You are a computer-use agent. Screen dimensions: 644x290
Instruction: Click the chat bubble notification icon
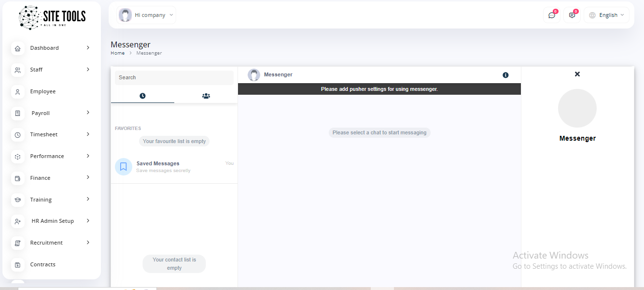551,15
